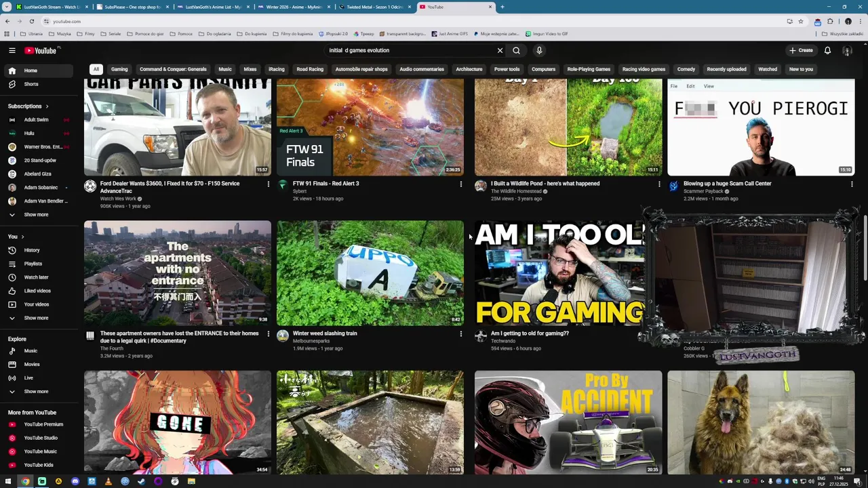Open options menu for Winter weed slashing train
The height and width of the screenshot is (488, 868).
coord(460,333)
